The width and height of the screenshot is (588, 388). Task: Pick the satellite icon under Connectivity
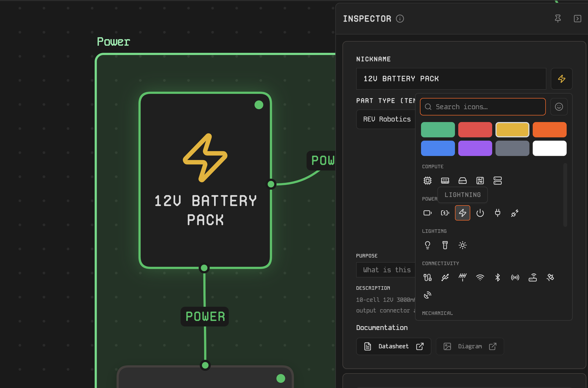click(x=550, y=277)
